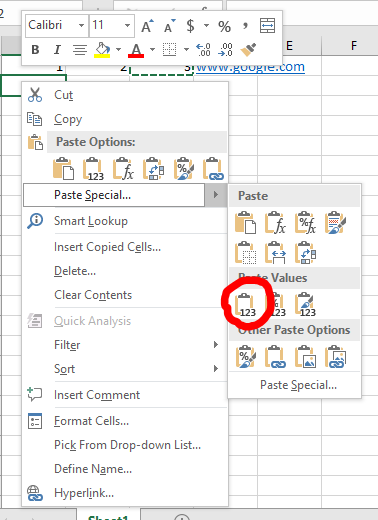Choose Keep Source Formatting icon in submenu
The height and width of the screenshot is (520, 378).
tap(335, 222)
